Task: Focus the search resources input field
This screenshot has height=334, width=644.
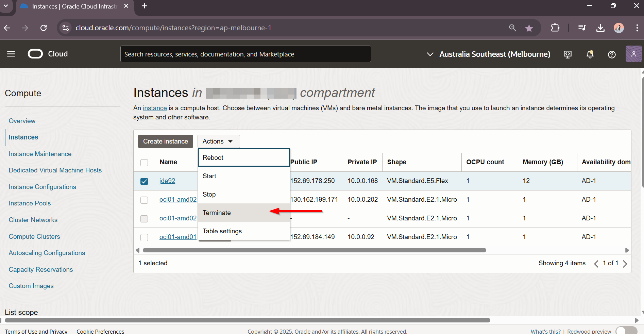Action: [x=245, y=54]
